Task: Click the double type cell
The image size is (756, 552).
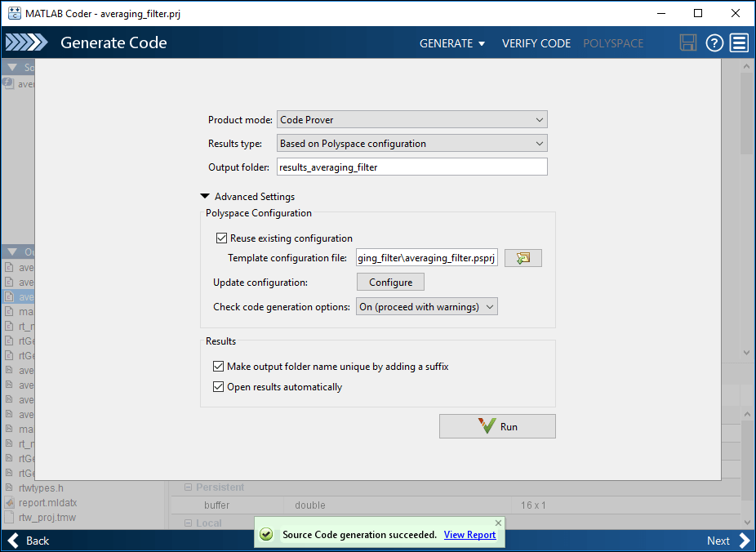Action: (x=310, y=505)
